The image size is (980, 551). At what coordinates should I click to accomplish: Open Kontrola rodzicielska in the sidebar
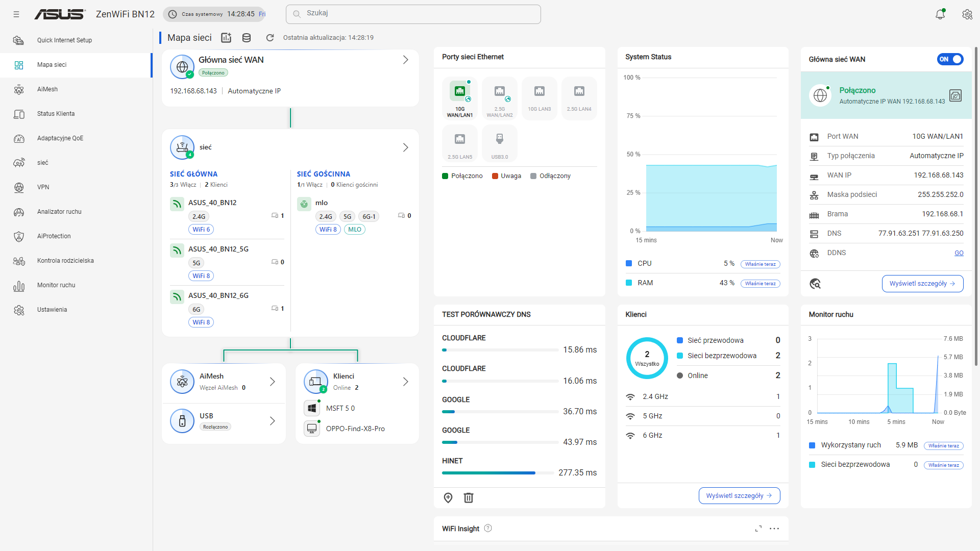76,261
